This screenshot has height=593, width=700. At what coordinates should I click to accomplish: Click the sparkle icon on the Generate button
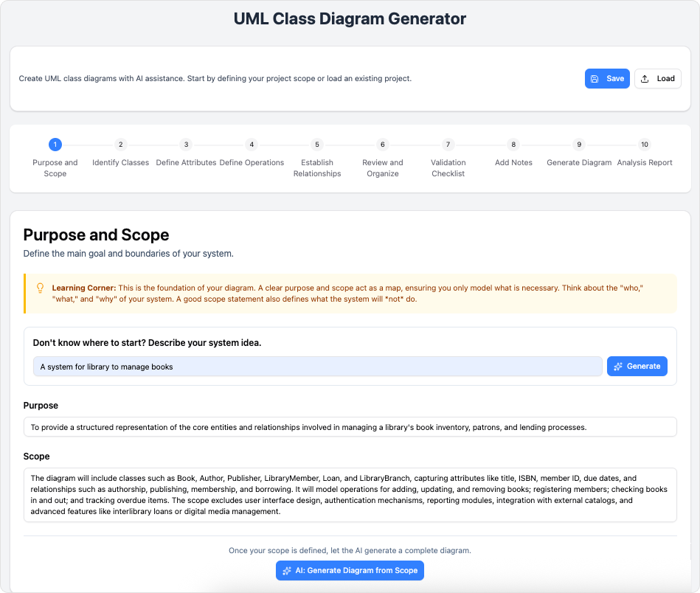(x=617, y=366)
